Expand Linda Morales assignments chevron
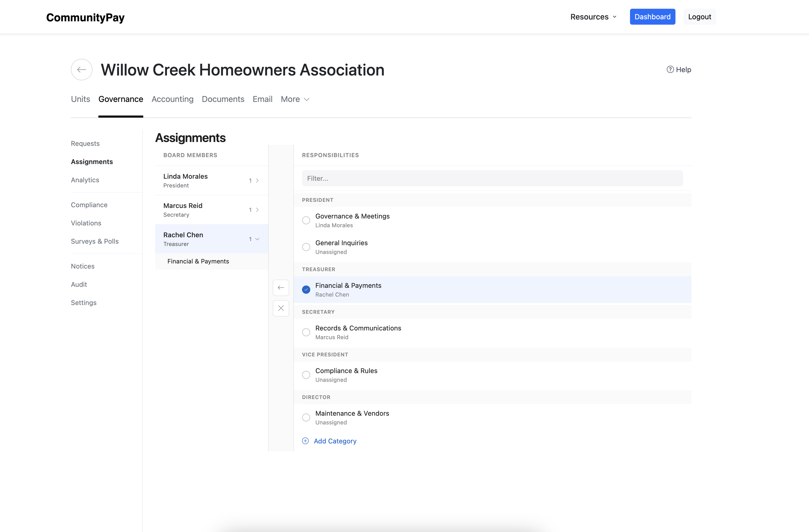This screenshot has width=809, height=532. [257, 180]
